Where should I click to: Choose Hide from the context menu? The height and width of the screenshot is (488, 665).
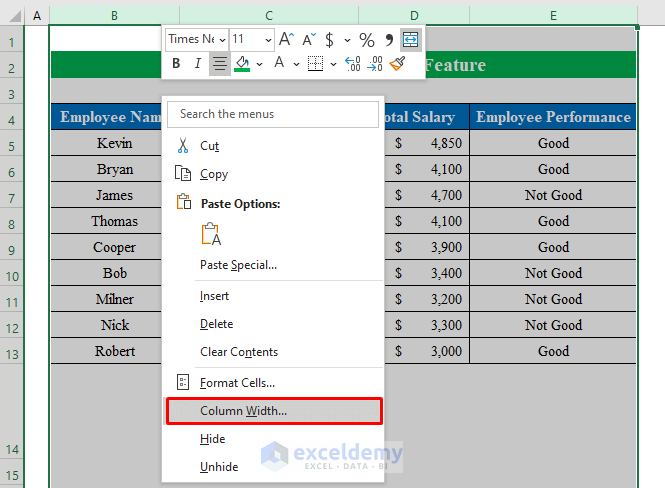[x=273, y=439]
